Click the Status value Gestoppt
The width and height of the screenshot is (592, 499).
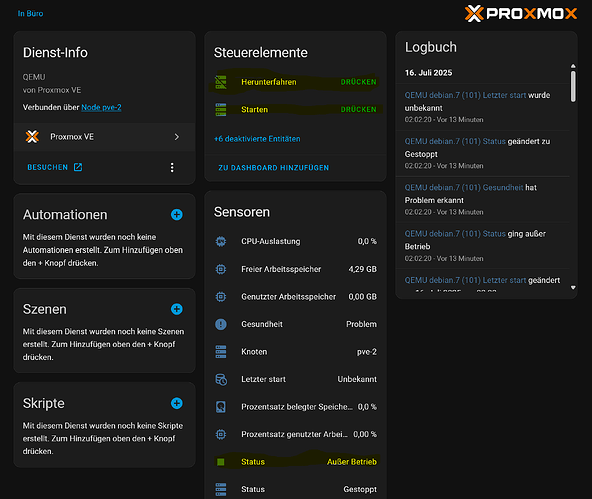pos(360,489)
